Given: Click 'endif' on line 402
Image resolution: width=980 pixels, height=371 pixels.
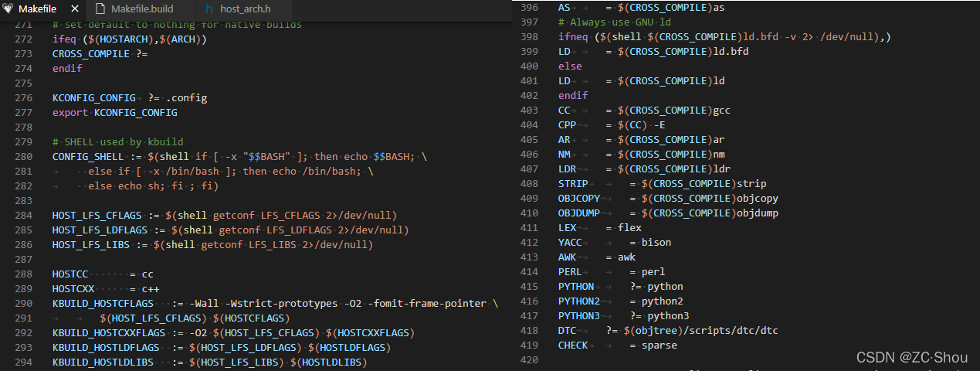Looking at the screenshot, I should 573,95.
